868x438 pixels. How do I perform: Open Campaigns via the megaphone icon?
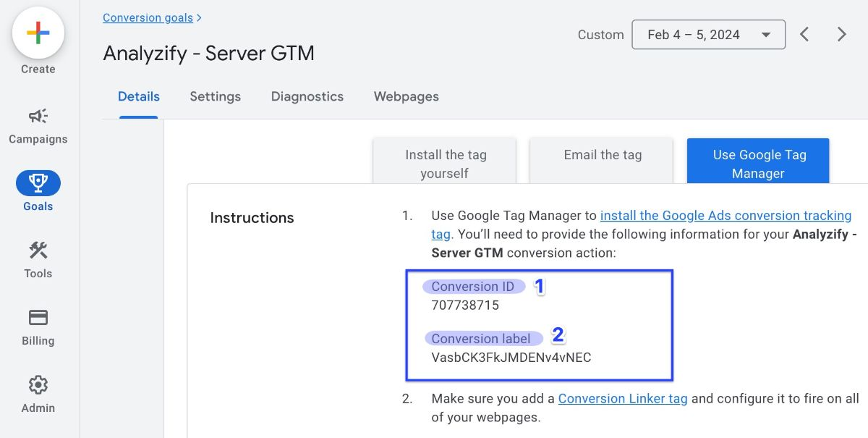(38, 117)
